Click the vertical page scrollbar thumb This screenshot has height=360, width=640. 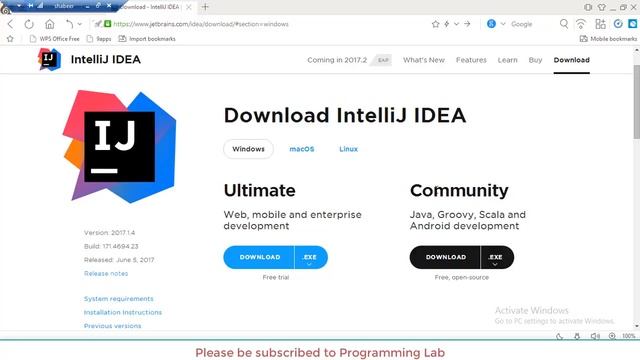pyautogui.click(x=636, y=101)
